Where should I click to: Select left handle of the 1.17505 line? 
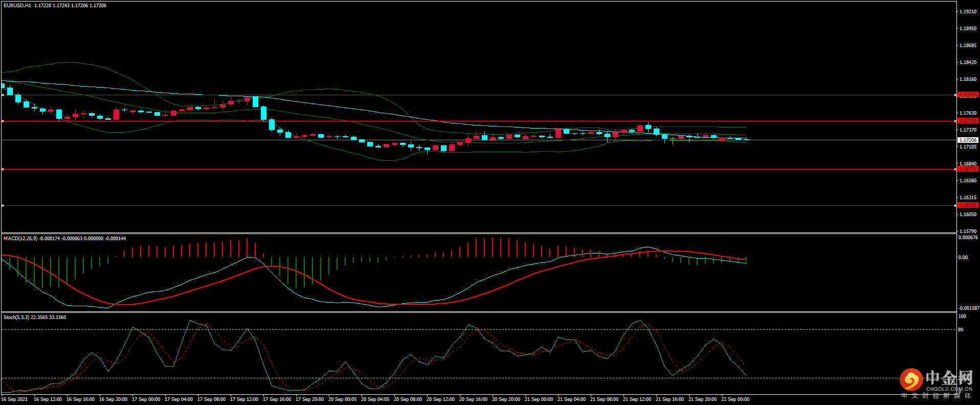click(3, 121)
